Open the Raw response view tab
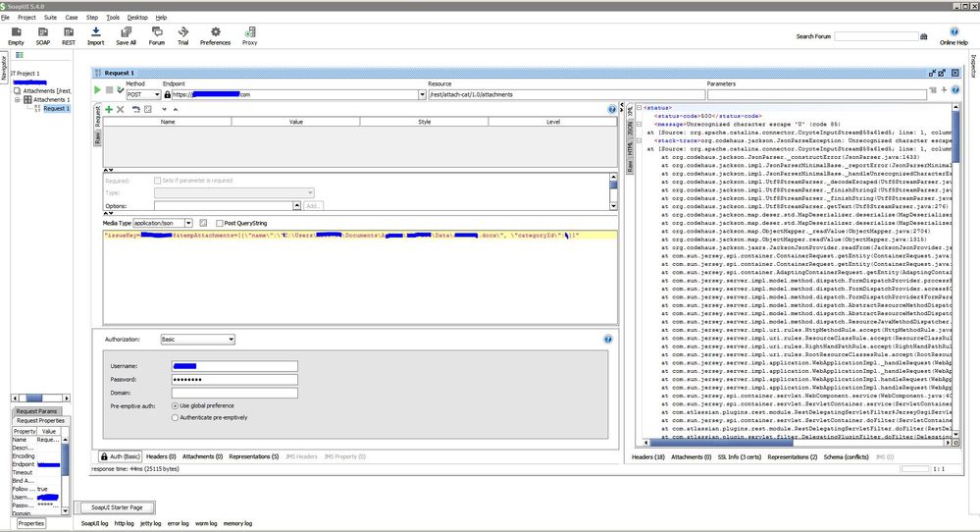Screen dimensions: 980x532 click(630, 167)
